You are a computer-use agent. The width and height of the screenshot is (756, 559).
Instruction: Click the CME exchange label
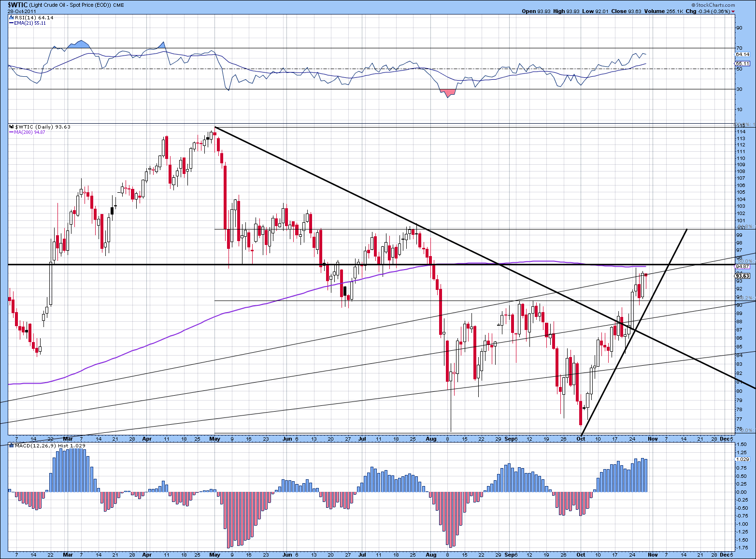pyautogui.click(x=118, y=5)
